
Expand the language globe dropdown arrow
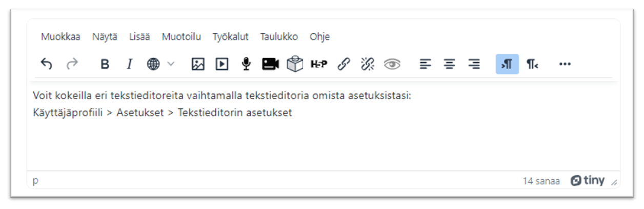tap(171, 64)
